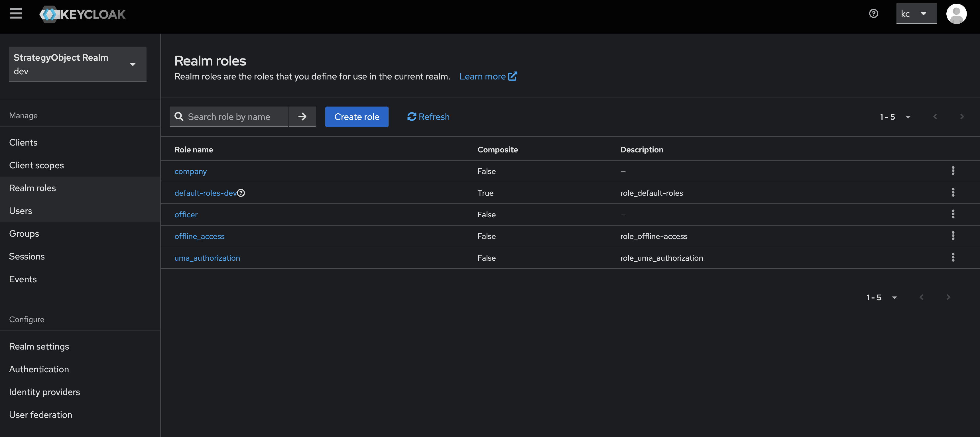
Task: Toggle the hamburger sidebar menu
Action: 16,14
